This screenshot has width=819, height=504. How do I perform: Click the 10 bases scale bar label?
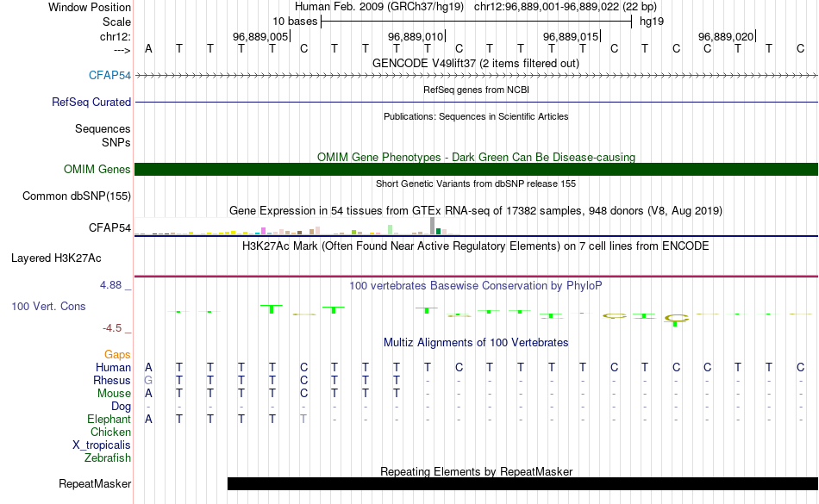point(295,22)
